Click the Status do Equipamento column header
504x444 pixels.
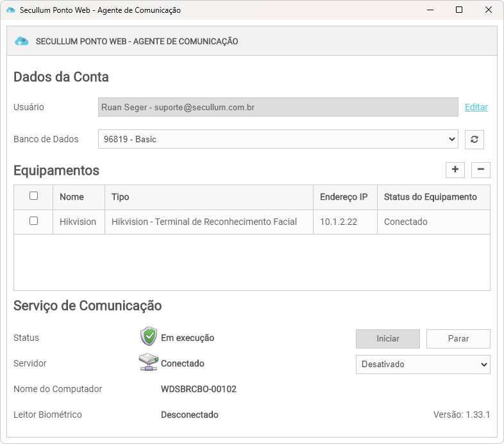coord(430,197)
